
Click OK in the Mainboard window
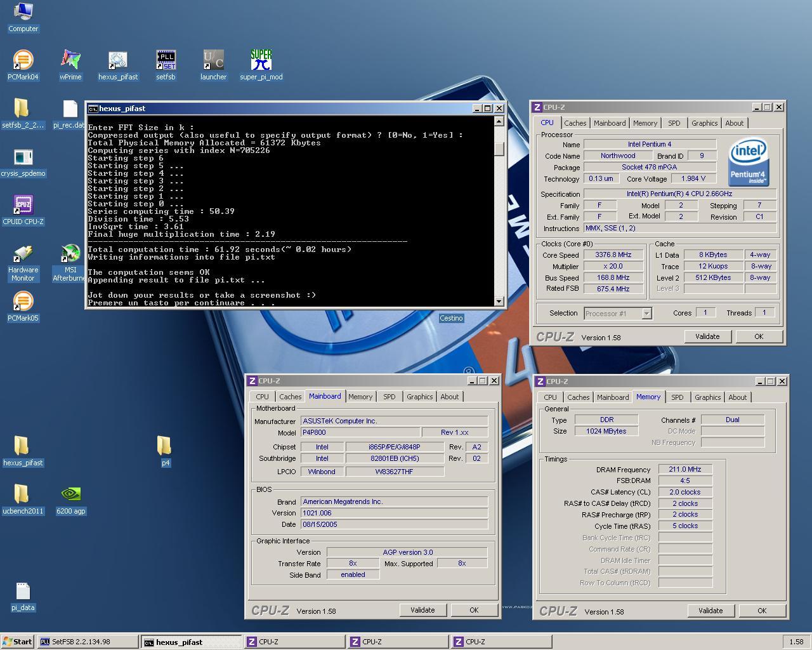pos(474,610)
